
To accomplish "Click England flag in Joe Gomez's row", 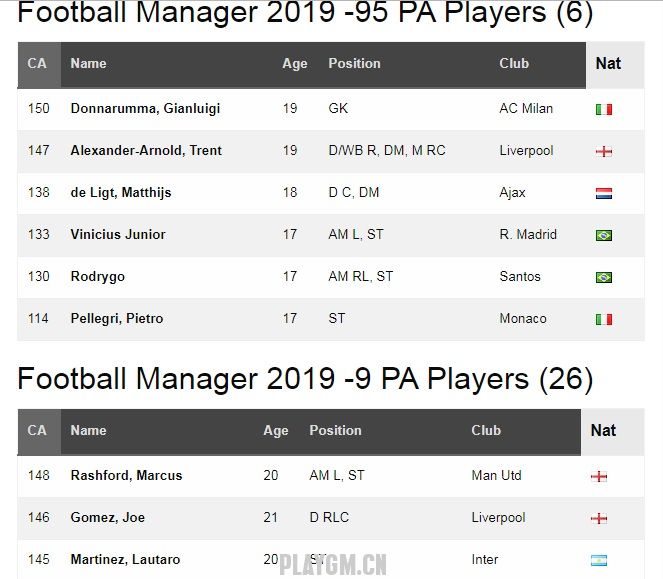I will pos(599,518).
